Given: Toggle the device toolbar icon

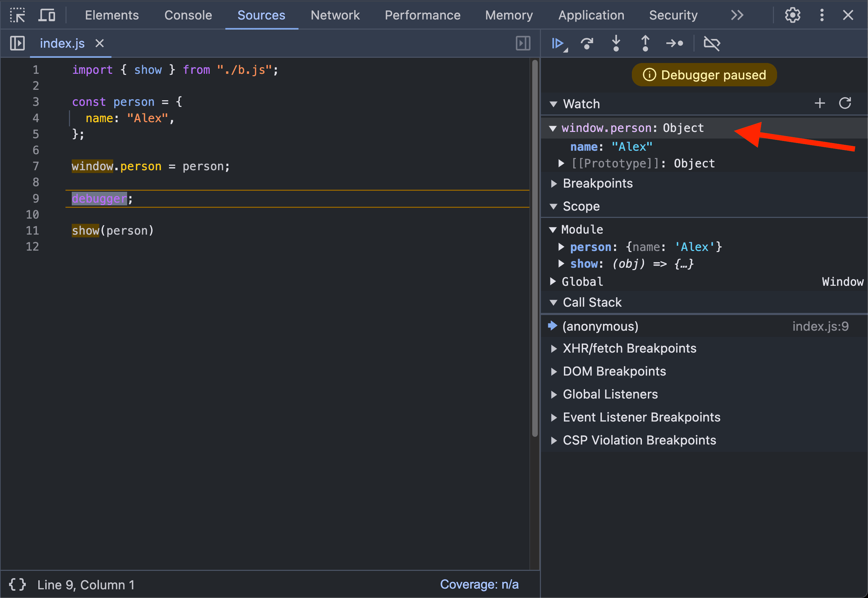Looking at the screenshot, I should (47, 15).
